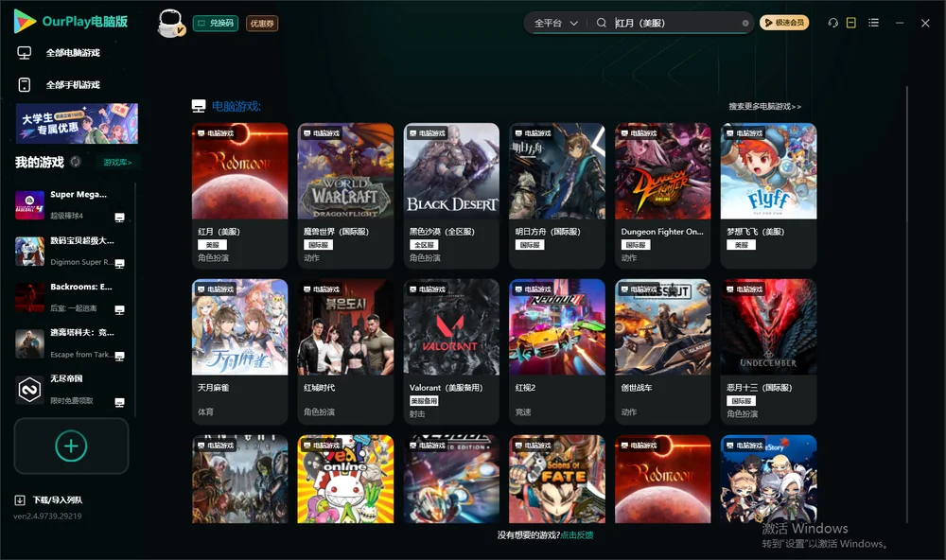
Task: Click the 全区服 tag on 黑色沙漠 card
Action: pyautogui.click(x=424, y=245)
